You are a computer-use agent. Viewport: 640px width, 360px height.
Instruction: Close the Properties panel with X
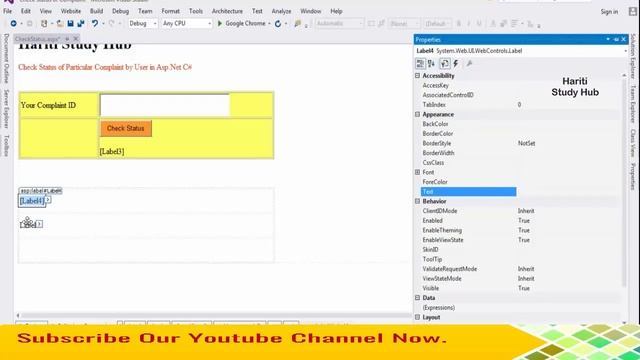click(x=624, y=39)
